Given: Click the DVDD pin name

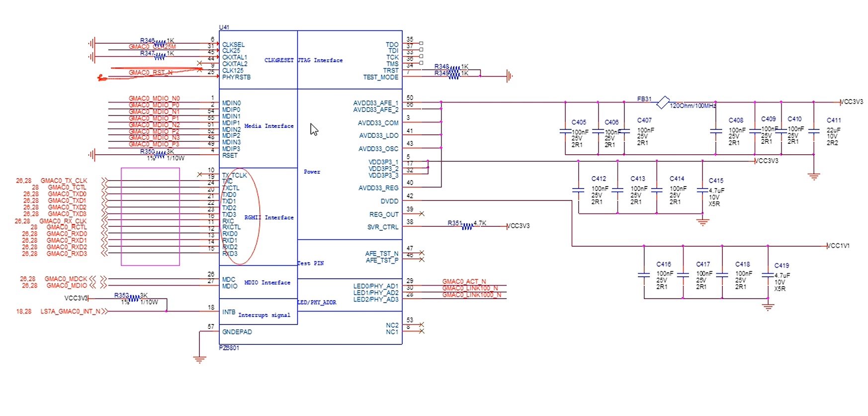Looking at the screenshot, I should pyautogui.click(x=390, y=202).
